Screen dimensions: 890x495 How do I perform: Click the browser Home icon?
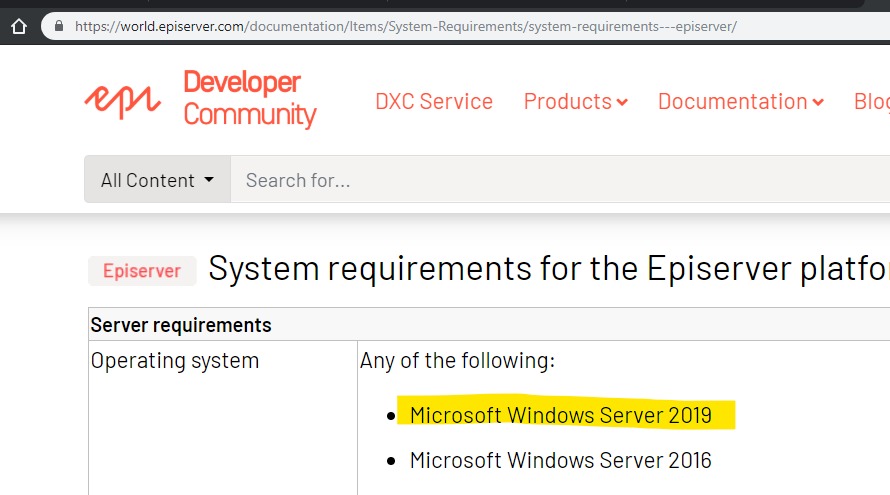pos(17,26)
